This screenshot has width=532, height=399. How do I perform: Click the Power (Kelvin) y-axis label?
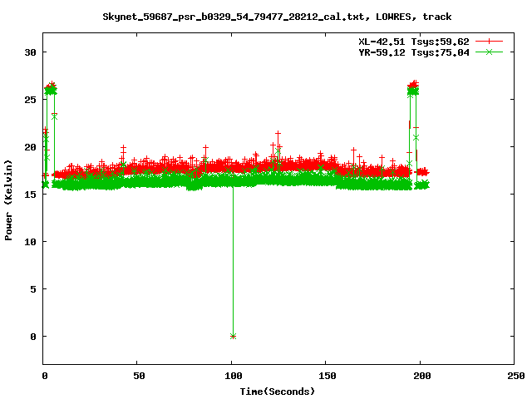coord(8,200)
